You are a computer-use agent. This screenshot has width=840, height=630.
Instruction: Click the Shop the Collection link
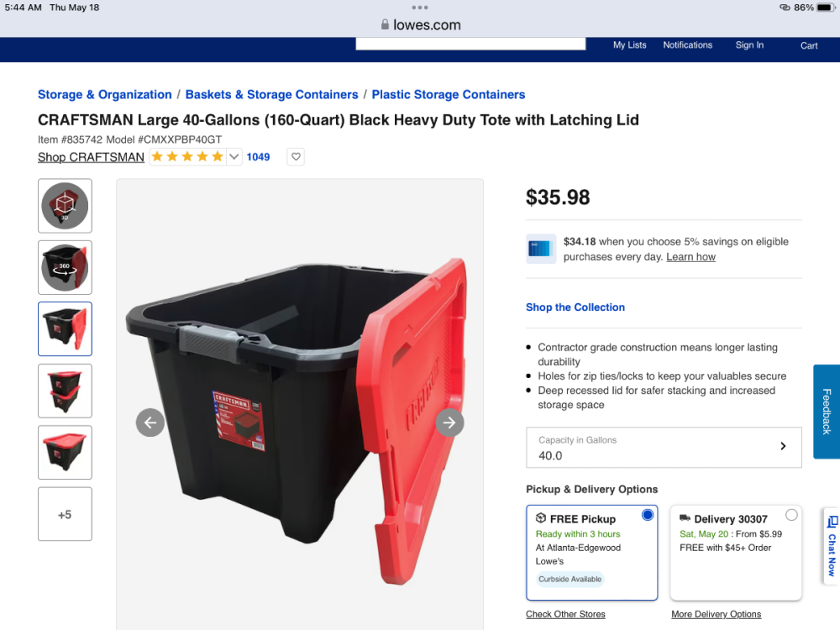pyautogui.click(x=575, y=307)
